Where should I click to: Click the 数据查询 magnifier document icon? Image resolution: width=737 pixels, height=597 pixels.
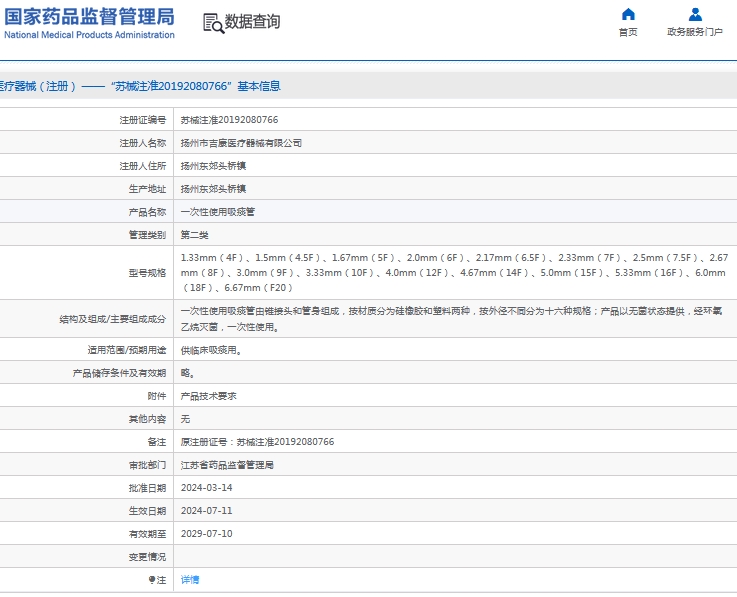213,23
